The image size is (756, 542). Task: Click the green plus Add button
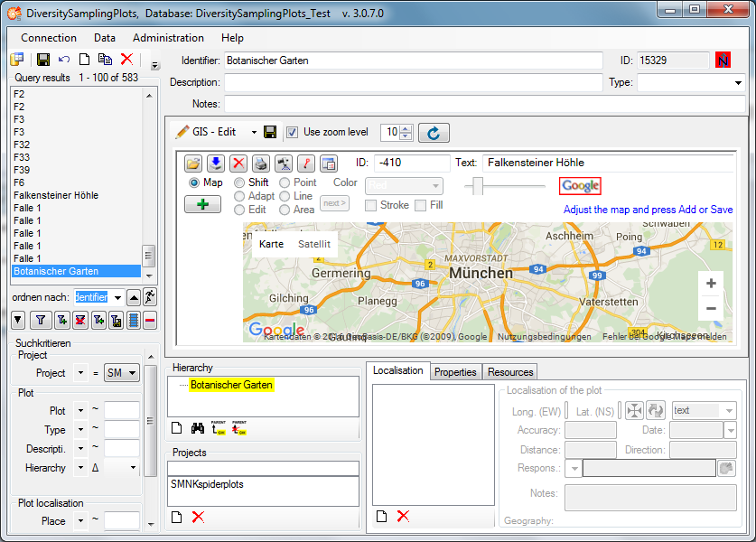[x=202, y=204]
